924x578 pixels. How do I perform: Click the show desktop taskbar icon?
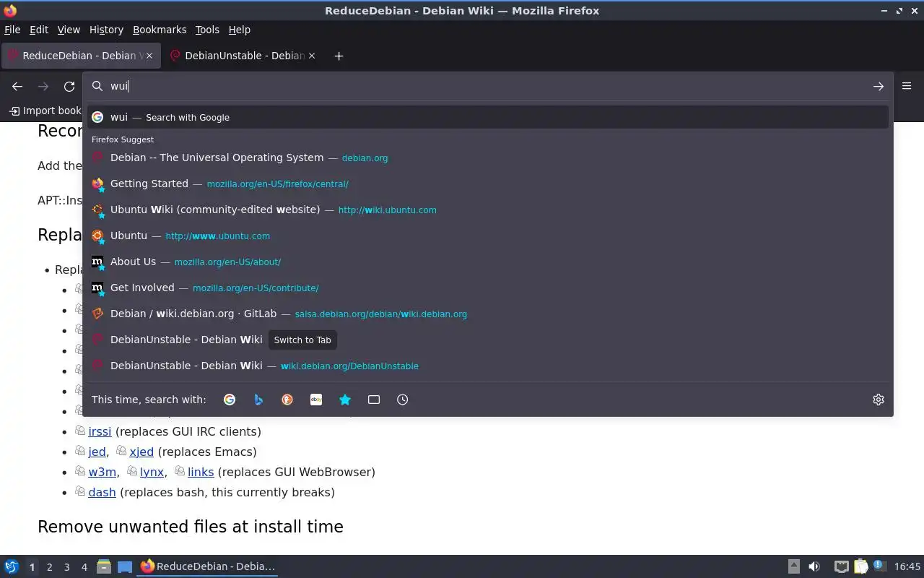click(125, 566)
